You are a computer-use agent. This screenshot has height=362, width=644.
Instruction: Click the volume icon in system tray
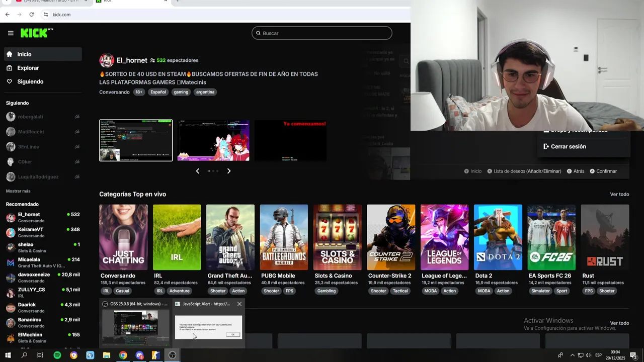coord(589,355)
